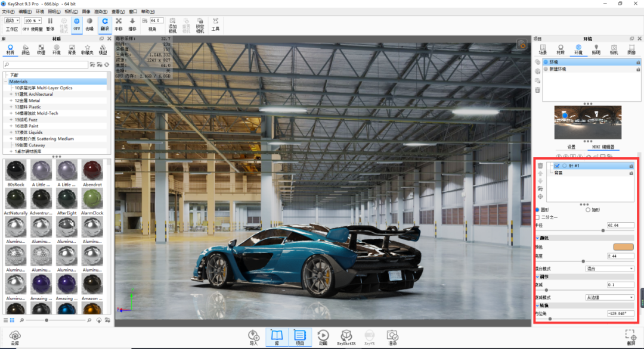Switch the material library to list view
644x349 pixels.
click(6, 320)
